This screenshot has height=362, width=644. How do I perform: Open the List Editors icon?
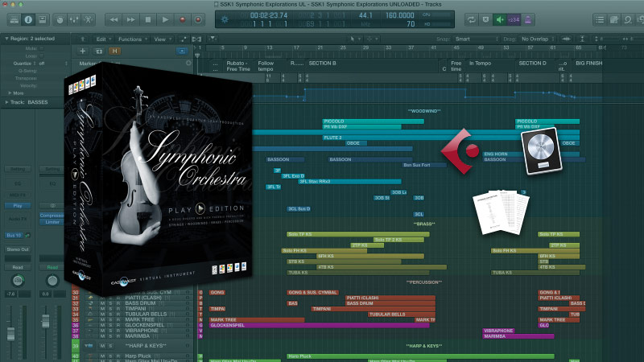point(600,19)
